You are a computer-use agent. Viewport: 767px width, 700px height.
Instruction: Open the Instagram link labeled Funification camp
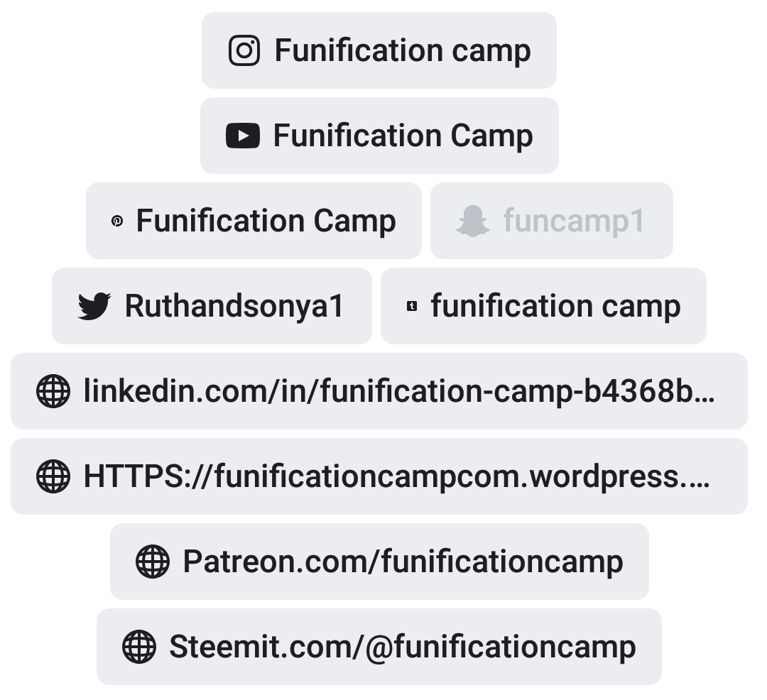tap(403, 50)
